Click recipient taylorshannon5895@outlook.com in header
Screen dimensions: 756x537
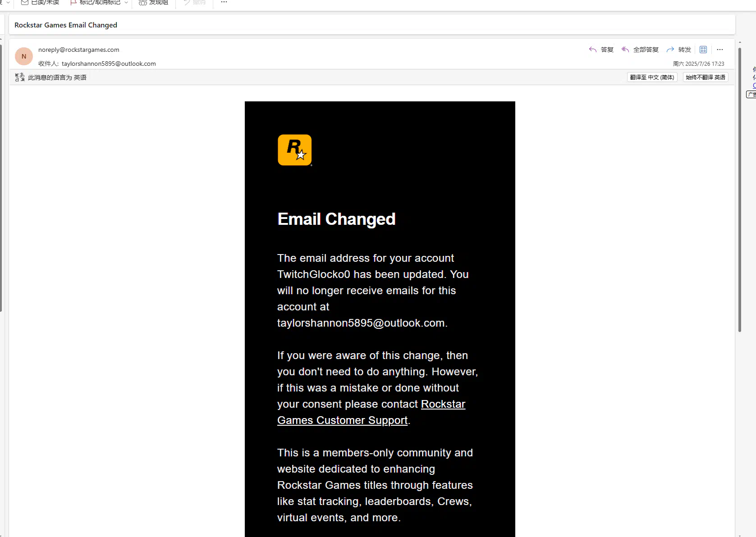click(109, 64)
